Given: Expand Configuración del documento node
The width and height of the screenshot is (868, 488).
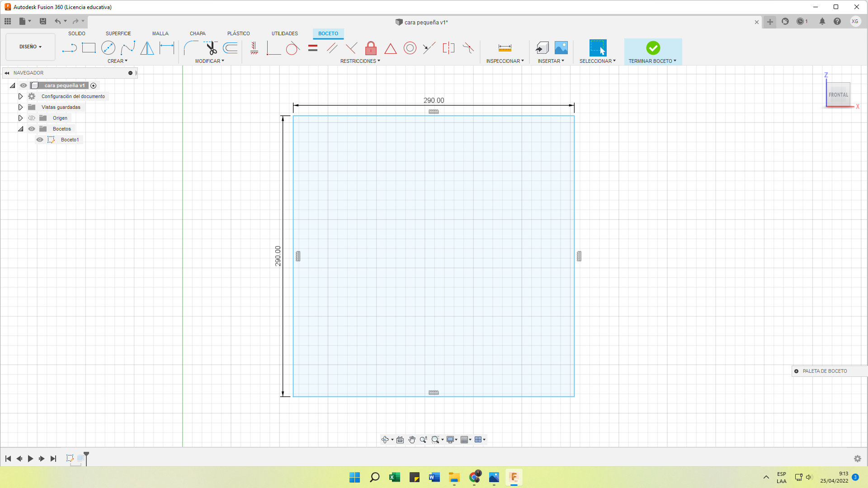Looking at the screenshot, I should 20,96.
